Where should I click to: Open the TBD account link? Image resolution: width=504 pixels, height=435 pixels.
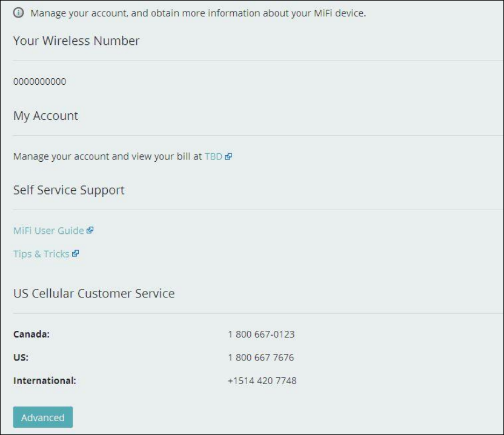213,156
